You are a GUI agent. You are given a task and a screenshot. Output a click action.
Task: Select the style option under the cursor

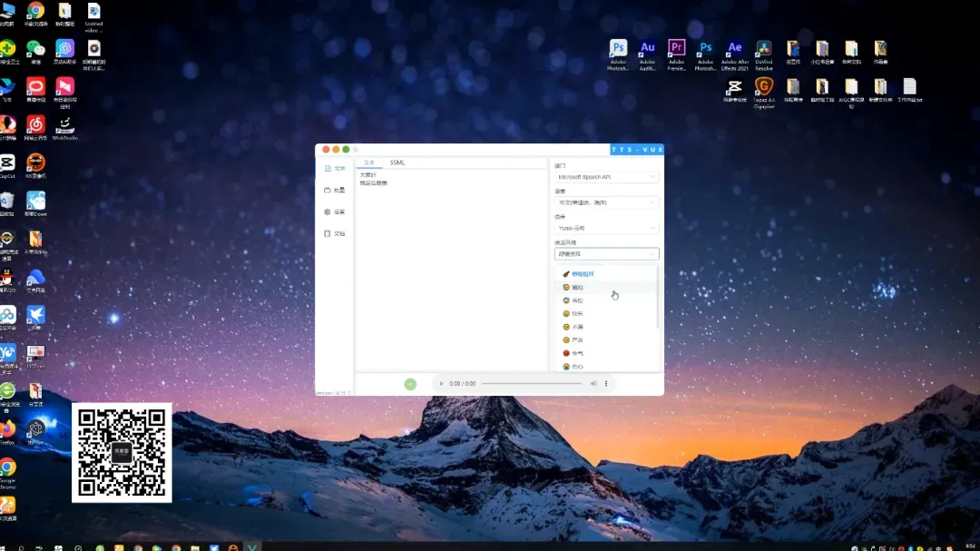tap(606, 287)
